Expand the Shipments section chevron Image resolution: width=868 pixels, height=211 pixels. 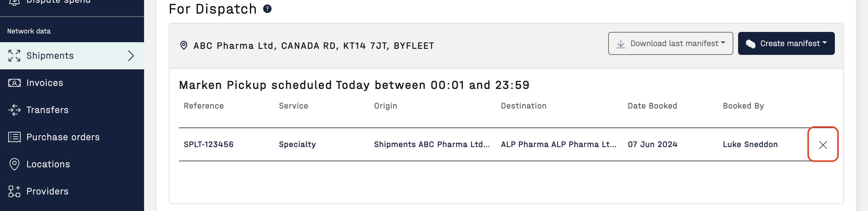point(132,56)
